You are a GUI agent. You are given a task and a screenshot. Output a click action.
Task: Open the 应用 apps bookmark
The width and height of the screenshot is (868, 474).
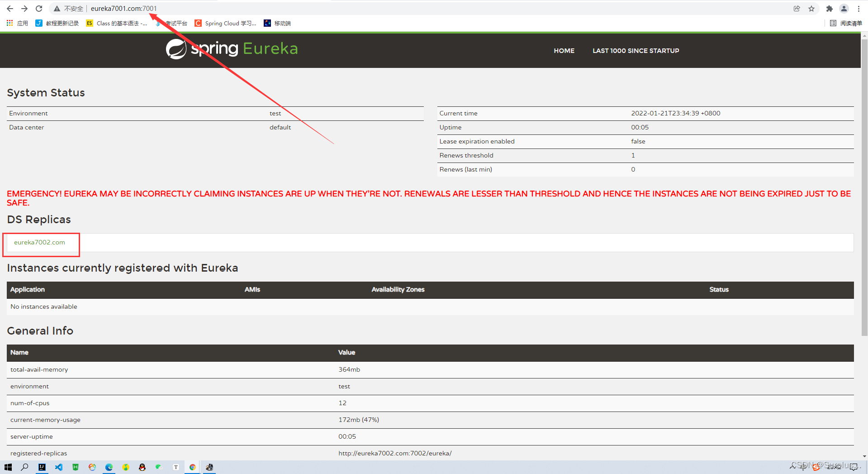pos(17,23)
